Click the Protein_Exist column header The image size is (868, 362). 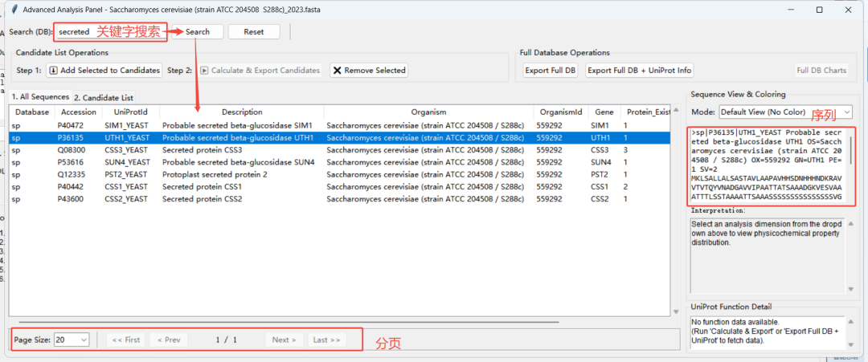click(x=645, y=112)
